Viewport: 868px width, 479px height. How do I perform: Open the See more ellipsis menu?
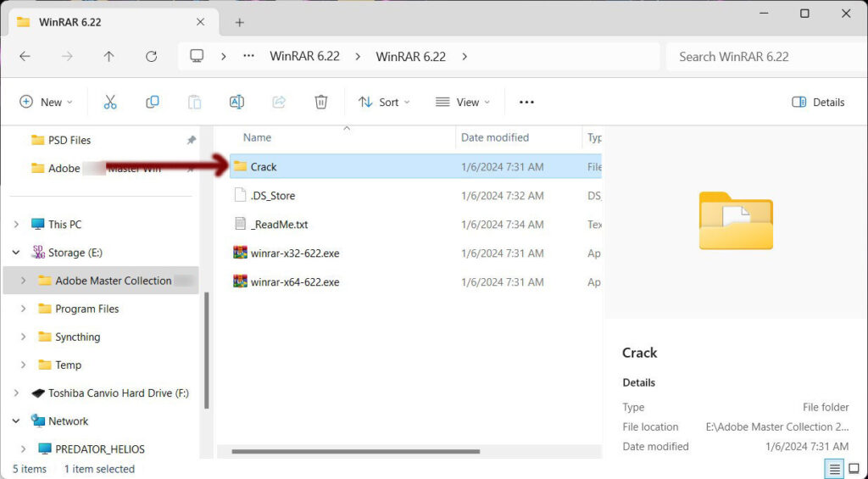click(526, 102)
